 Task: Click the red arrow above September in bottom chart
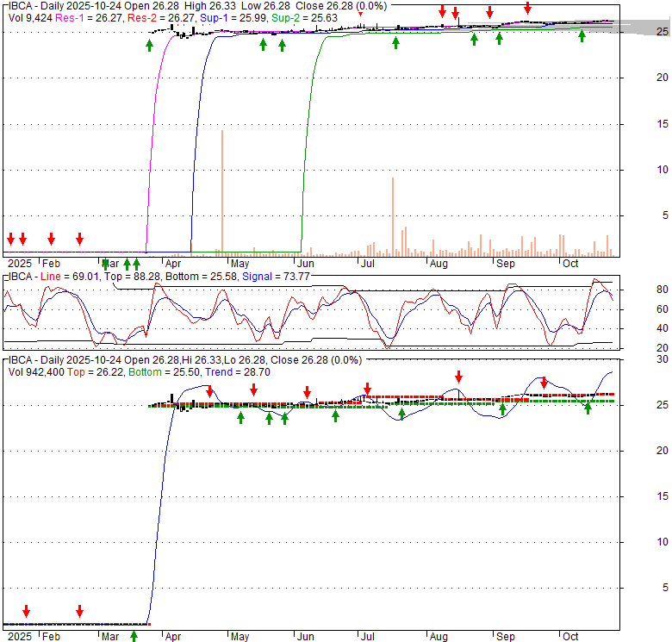pos(544,382)
